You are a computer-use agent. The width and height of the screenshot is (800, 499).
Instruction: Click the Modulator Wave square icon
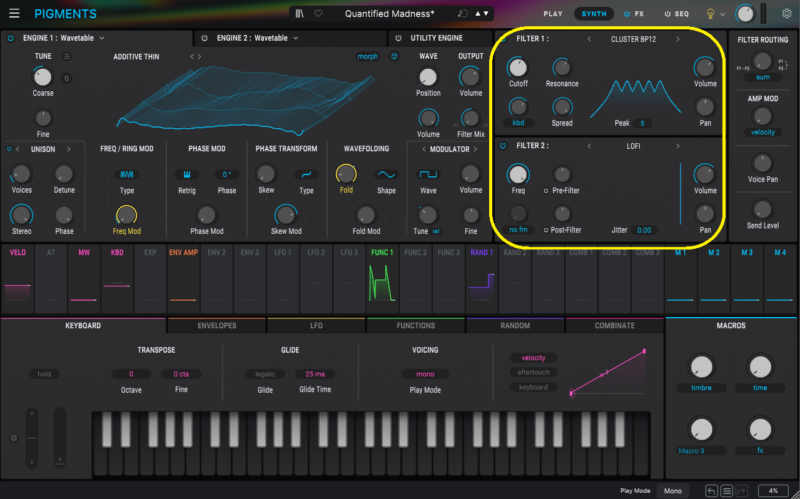(x=428, y=174)
